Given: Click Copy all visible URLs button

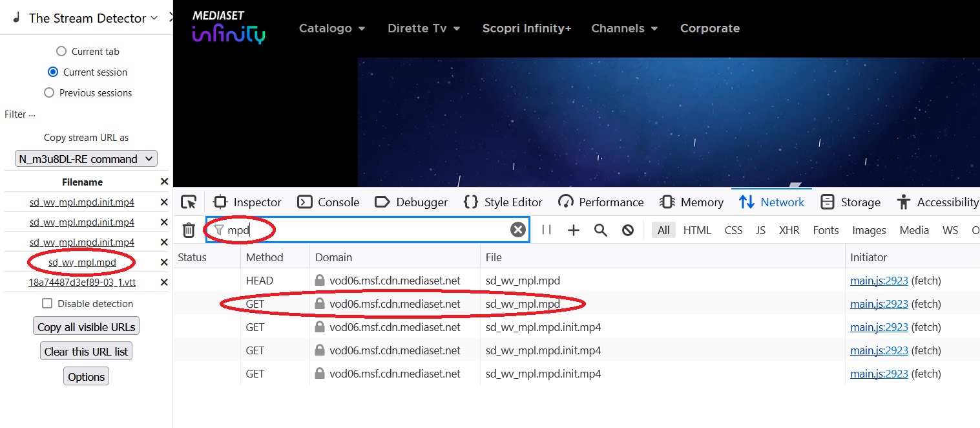Looking at the screenshot, I should (x=86, y=327).
